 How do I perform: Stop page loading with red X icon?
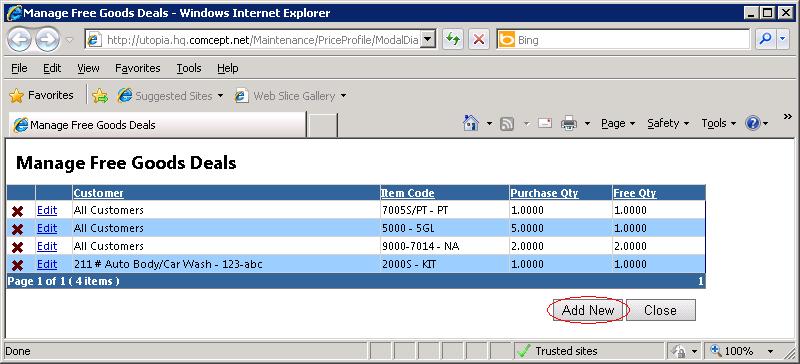[x=479, y=39]
